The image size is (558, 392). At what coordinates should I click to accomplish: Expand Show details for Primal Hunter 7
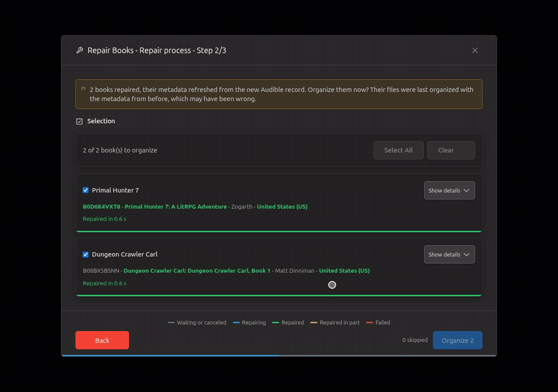[449, 190]
